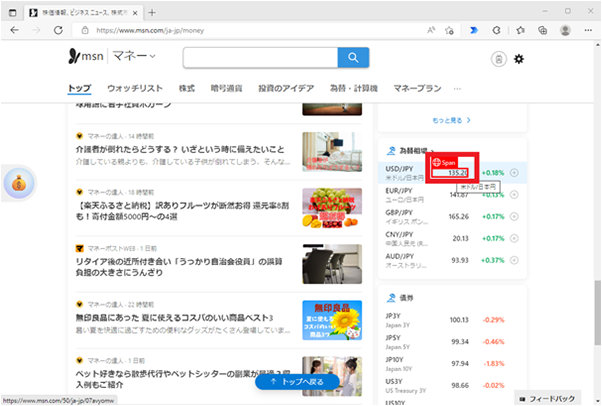
Task: Add AUD/JPY to watchlist plus icon
Action: tap(514, 260)
